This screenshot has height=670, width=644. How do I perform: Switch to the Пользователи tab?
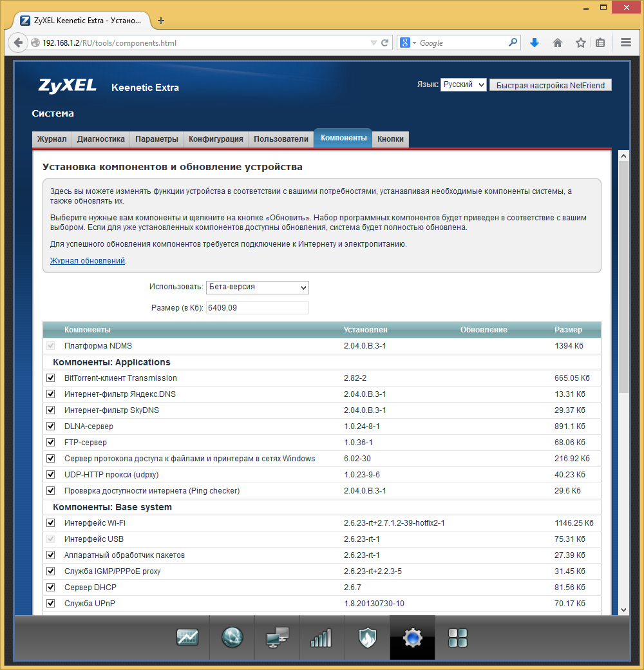click(281, 139)
